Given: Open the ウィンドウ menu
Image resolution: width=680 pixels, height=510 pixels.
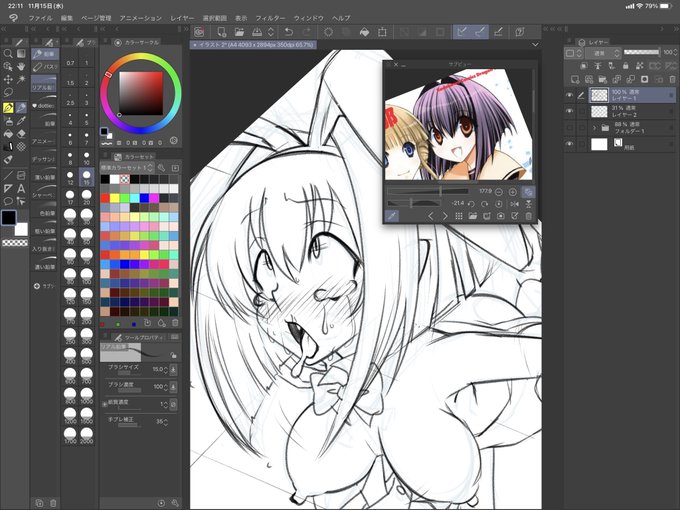Looking at the screenshot, I should coord(309,18).
